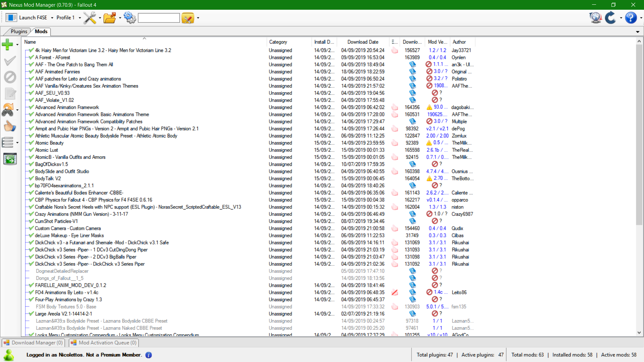This screenshot has width=644, height=362.
Task: Toggle checkmark for CBP Physics for Fallout 4
Action: 32,200
